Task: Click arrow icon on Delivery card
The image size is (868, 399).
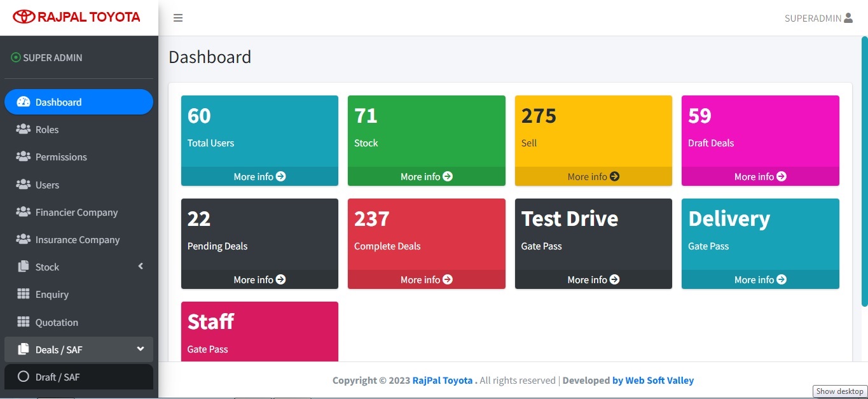Action: pyautogui.click(x=782, y=279)
